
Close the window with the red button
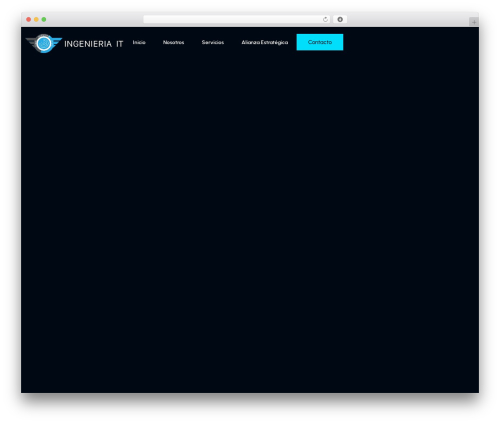[x=29, y=19]
